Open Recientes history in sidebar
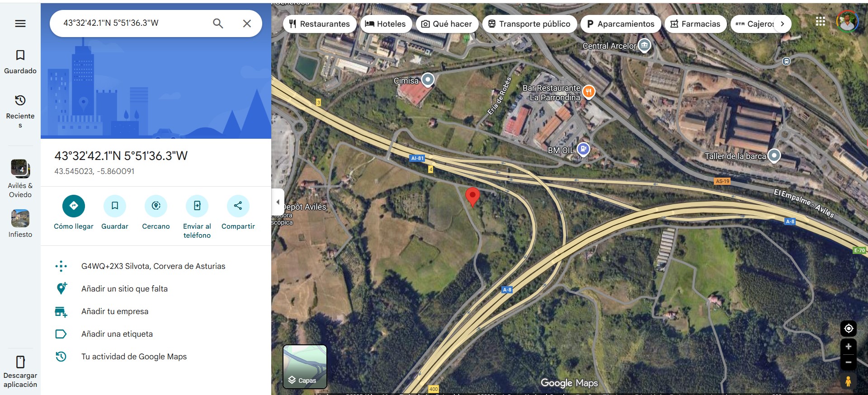Viewport: 868px width, 395px height. [20, 111]
